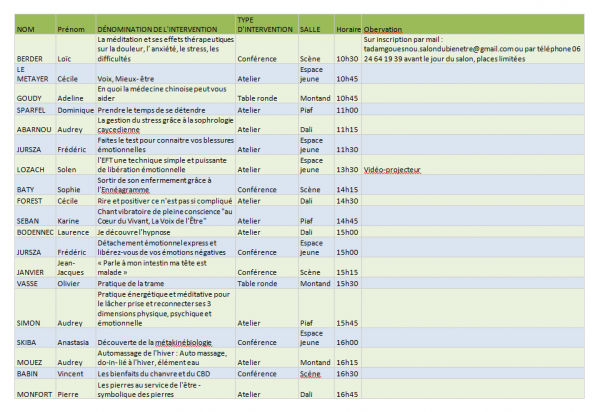Select the TYPE D'INTERVENTION header cell
The height and width of the screenshot is (412, 599).
[x=267, y=24]
